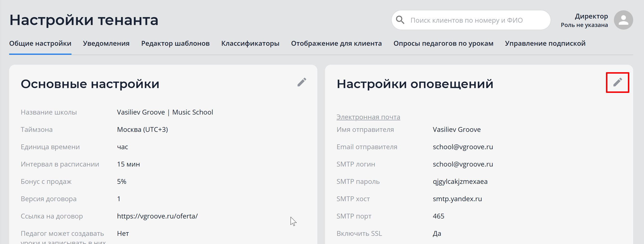
Task: Open Отображение для клиента tab
Action: 336,44
